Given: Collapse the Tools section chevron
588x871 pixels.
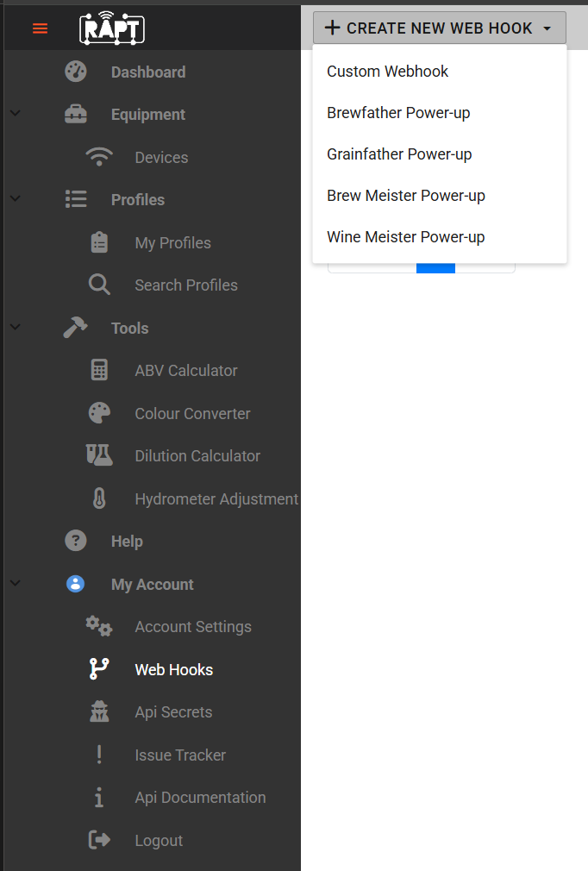Looking at the screenshot, I should pyautogui.click(x=16, y=327).
